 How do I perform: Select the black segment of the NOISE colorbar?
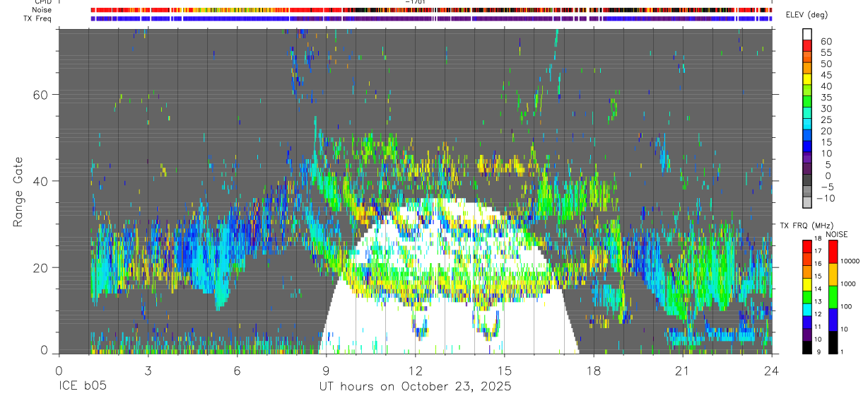[x=833, y=342]
